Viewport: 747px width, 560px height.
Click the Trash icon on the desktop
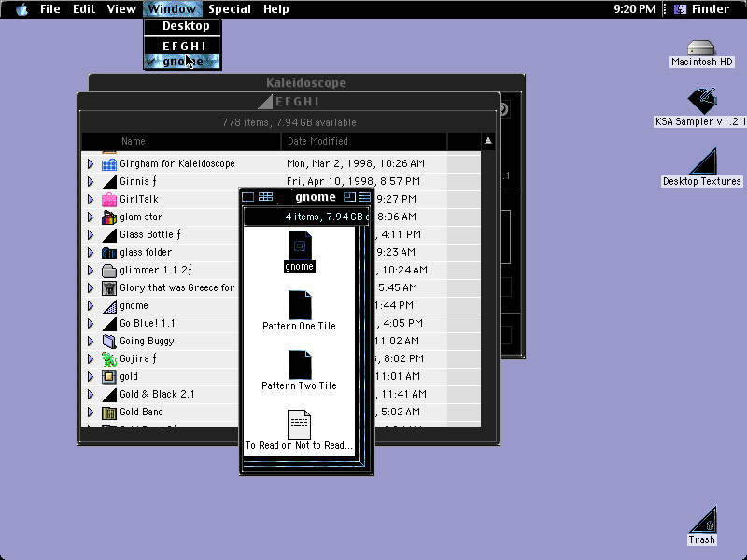click(x=703, y=520)
